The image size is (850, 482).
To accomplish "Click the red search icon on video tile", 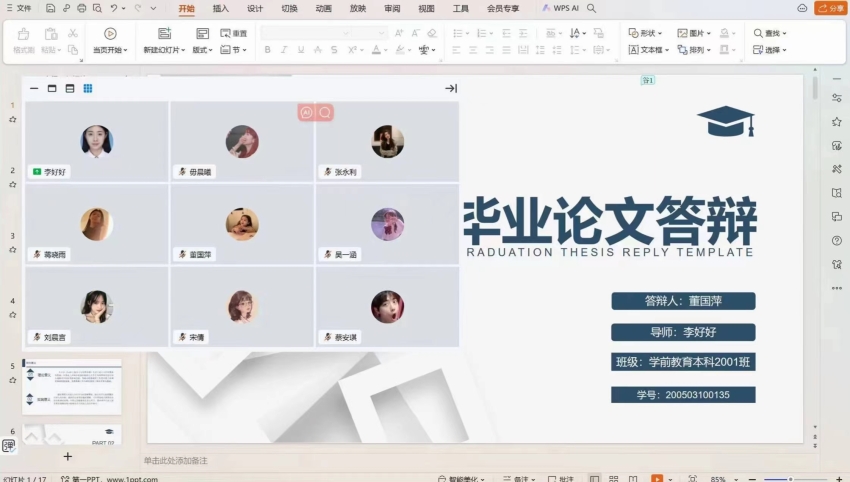I will pos(325,112).
